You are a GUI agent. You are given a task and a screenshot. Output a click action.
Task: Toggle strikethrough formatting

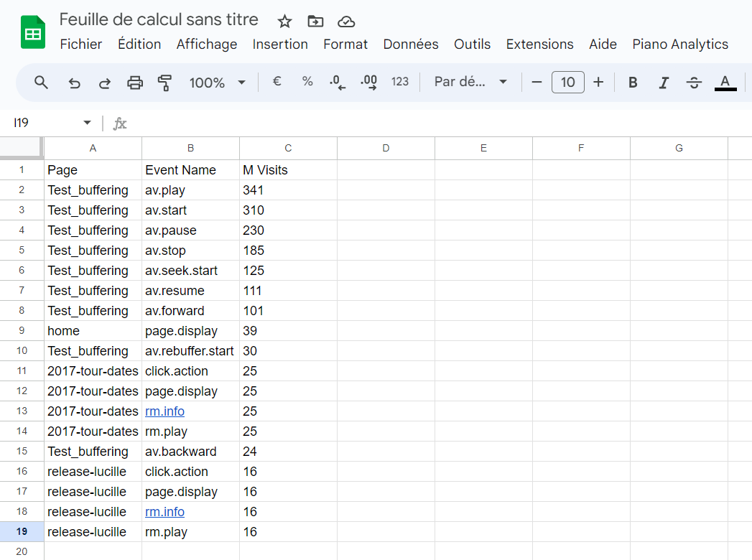(x=694, y=83)
